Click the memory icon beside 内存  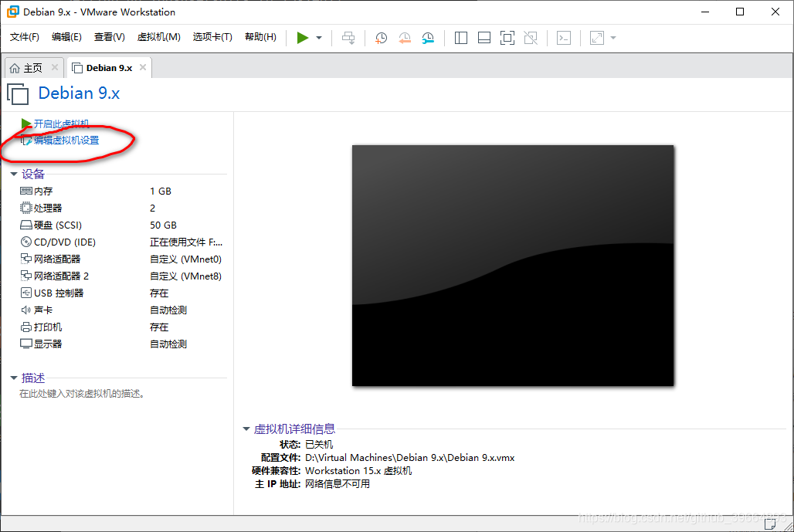tap(25, 191)
